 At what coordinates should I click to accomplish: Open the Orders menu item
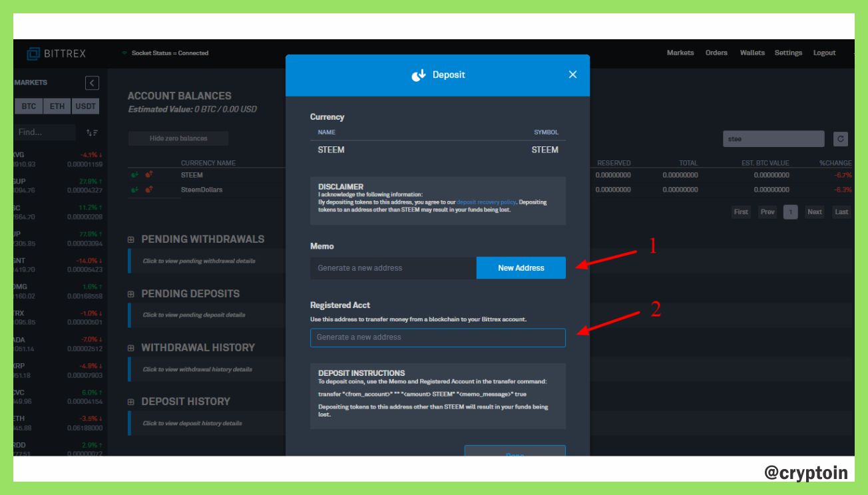click(x=716, y=53)
